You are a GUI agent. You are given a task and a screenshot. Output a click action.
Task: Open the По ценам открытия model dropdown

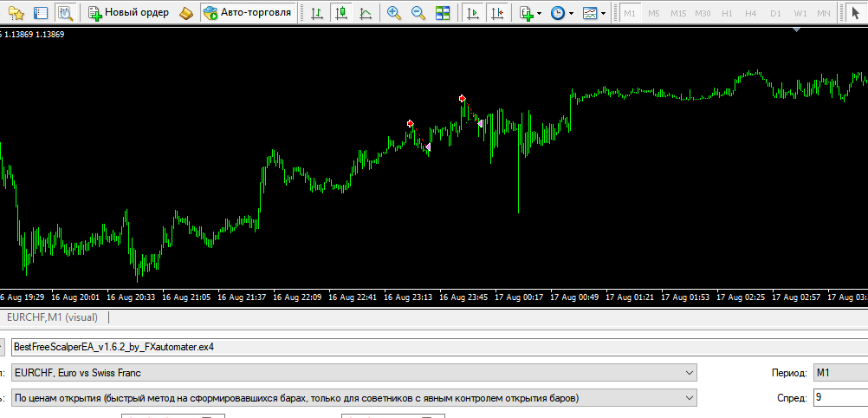353,398
